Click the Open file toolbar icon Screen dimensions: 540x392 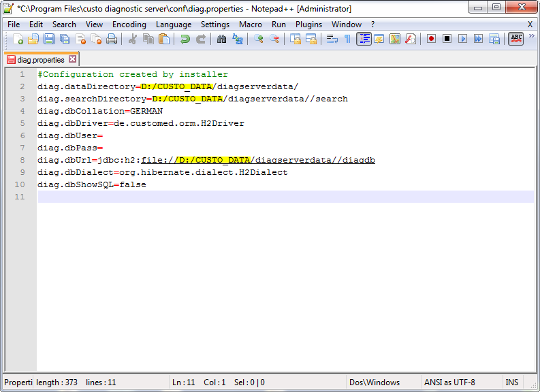33,39
